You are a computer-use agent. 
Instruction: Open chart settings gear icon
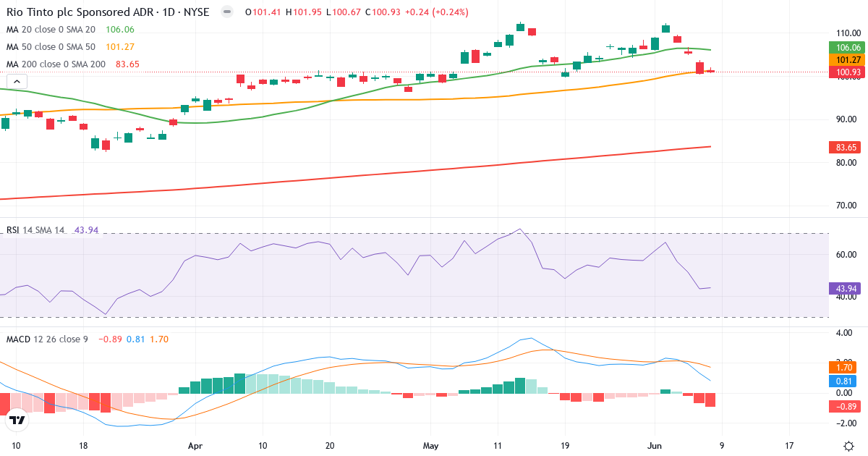pos(848,446)
